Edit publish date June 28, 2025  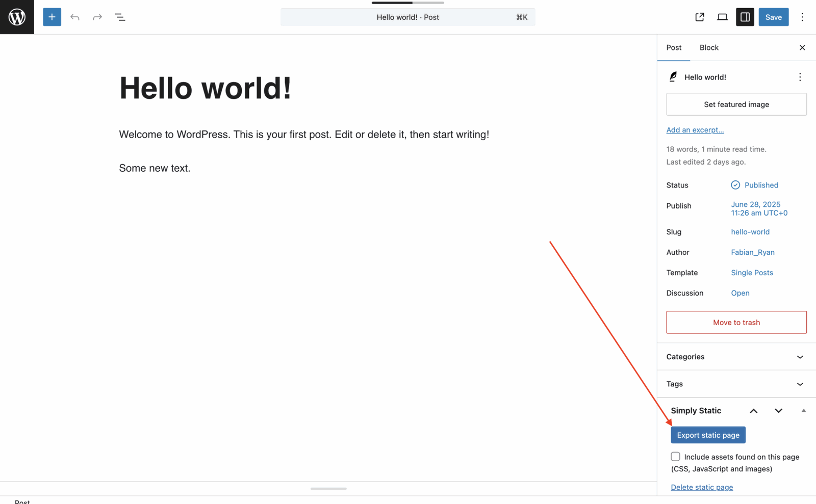tap(759, 208)
